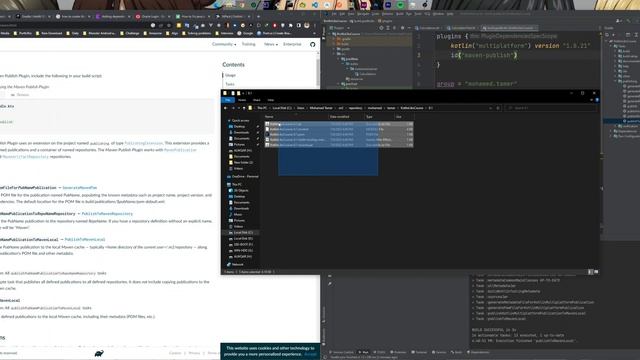The width and height of the screenshot is (640, 360).
Task: Open the IntelliJ Build menu
Action: coord(399,14)
